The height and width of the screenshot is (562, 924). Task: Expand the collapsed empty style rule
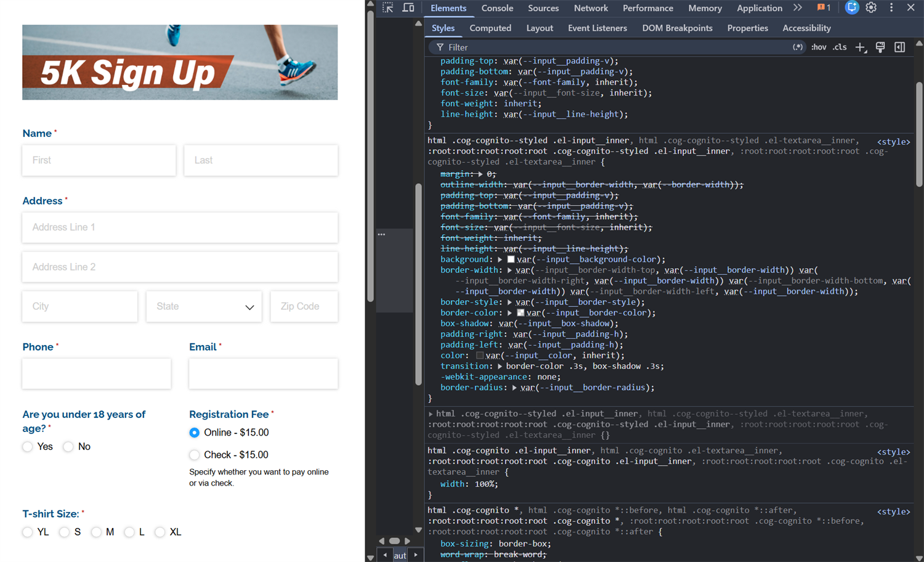[431, 414]
